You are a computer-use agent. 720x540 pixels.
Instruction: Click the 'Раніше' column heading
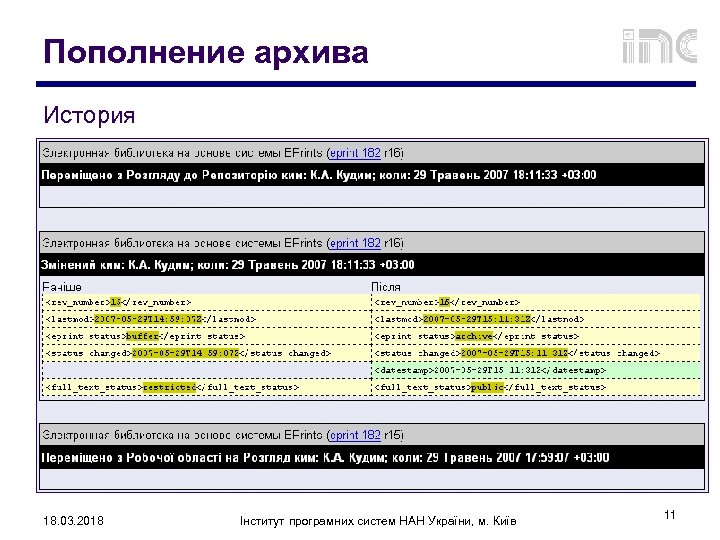[x=62, y=287]
